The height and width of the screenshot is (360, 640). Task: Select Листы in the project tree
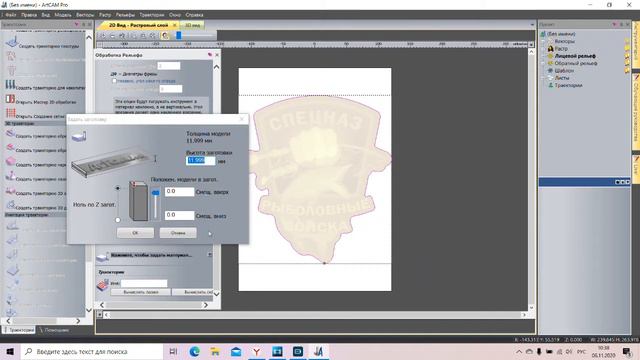(562, 78)
